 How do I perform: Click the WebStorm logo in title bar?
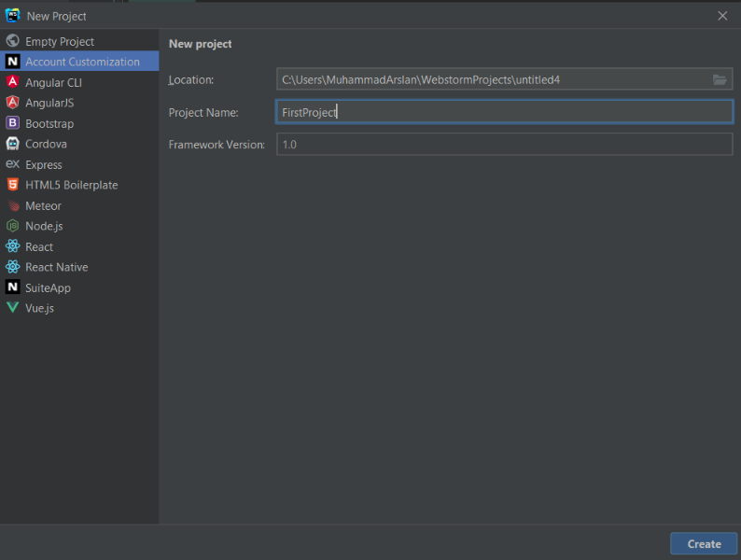(x=13, y=15)
